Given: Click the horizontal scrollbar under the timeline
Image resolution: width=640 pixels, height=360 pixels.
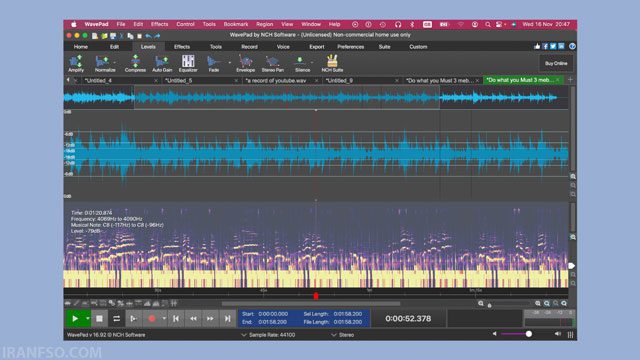Looking at the screenshot, I should [x=311, y=304].
